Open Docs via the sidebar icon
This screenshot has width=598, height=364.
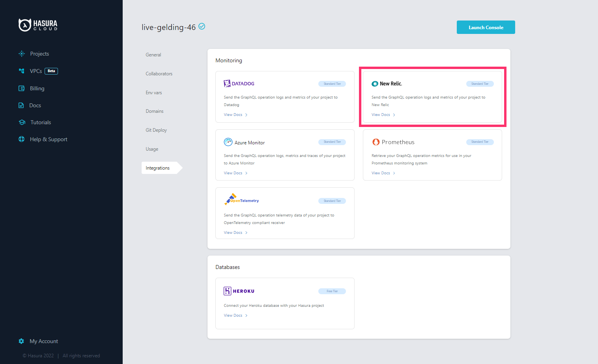point(21,105)
